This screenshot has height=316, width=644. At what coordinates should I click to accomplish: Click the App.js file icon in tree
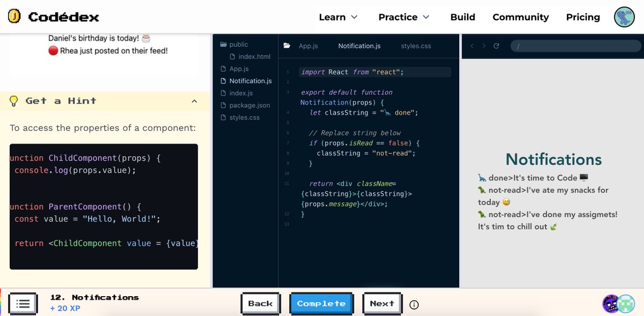[x=224, y=69]
